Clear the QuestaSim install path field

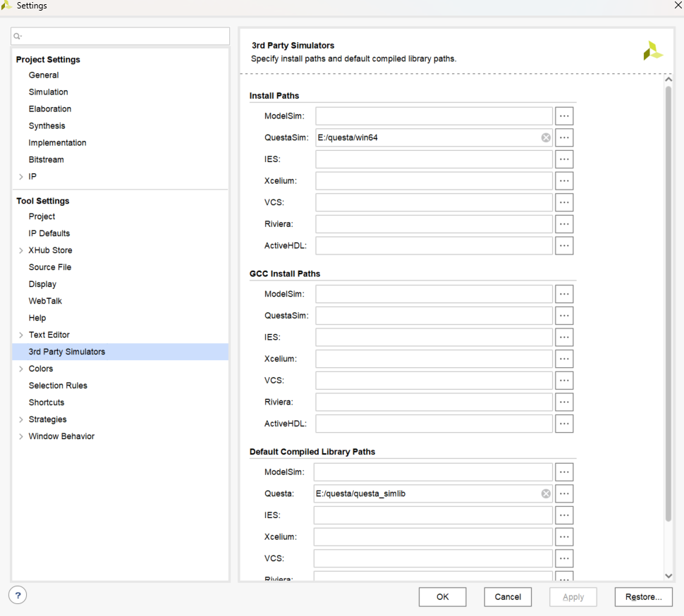pos(546,137)
